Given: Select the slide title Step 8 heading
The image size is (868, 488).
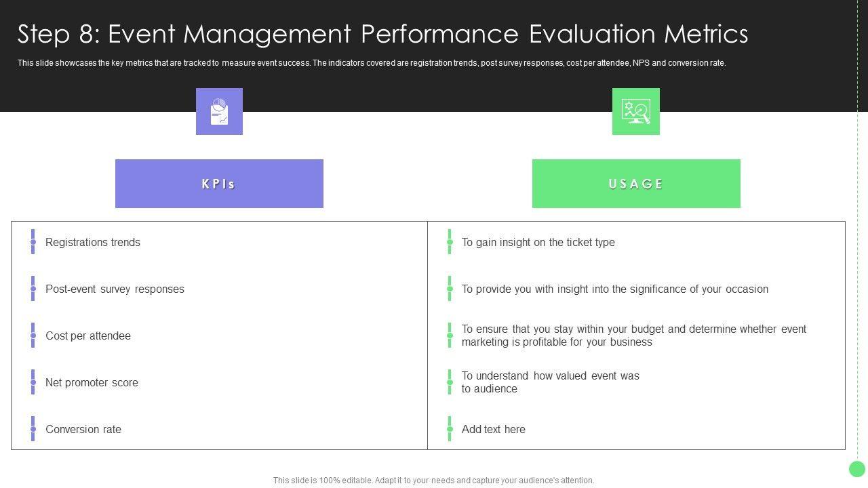Looking at the screenshot, I should (x=383, y=34).
